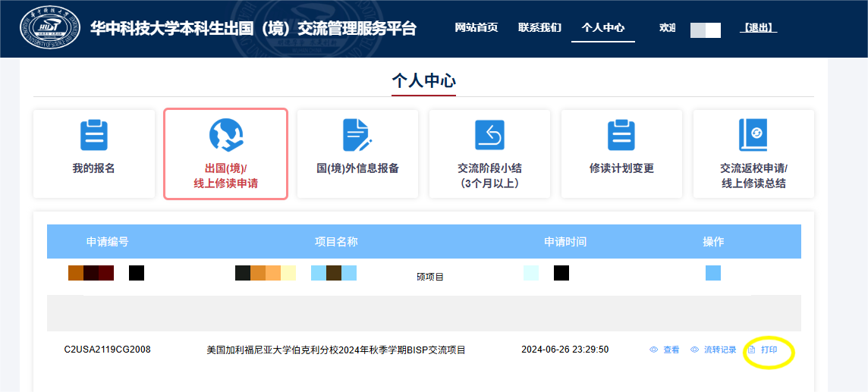Click the 【退出】 logout link

coord(758,28)
